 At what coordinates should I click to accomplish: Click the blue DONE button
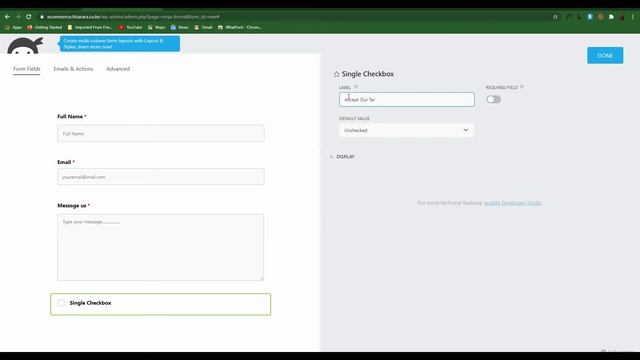coord(605,56)
